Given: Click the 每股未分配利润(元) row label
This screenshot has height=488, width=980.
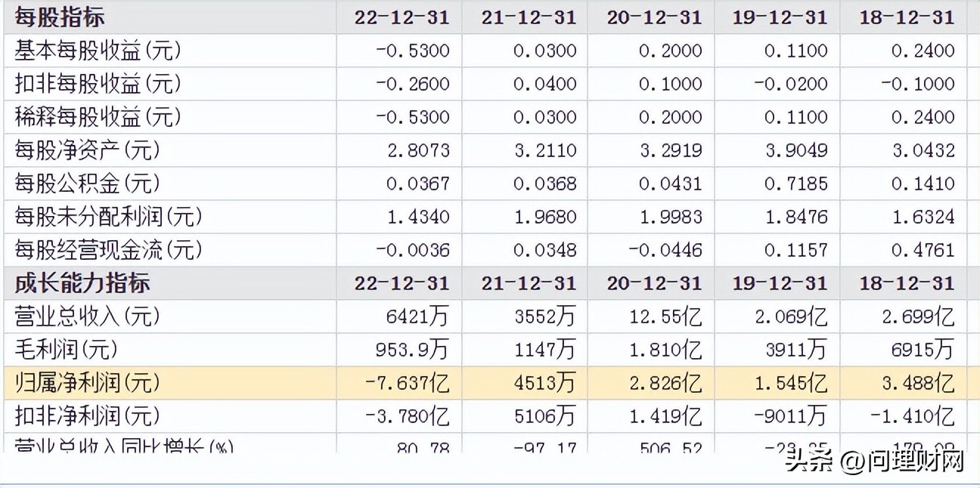Looking at the screenshot, I should coord(108,217).
